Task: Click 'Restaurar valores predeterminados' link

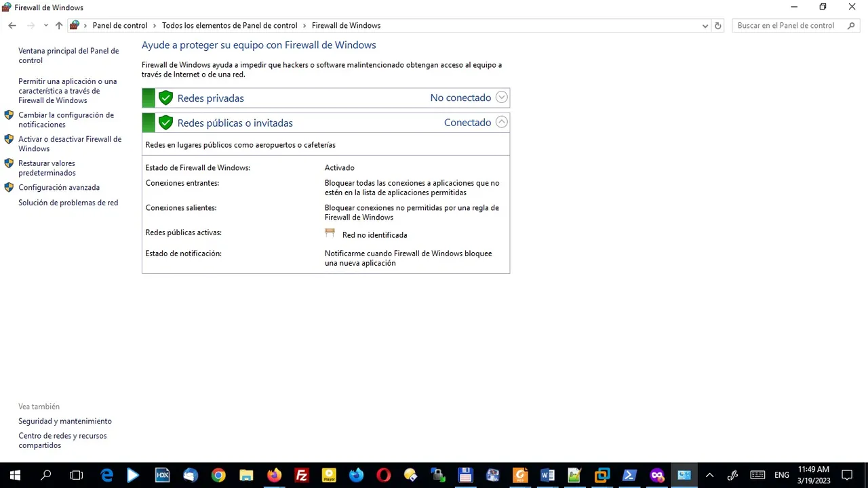Action: click(x=47, y=168)
